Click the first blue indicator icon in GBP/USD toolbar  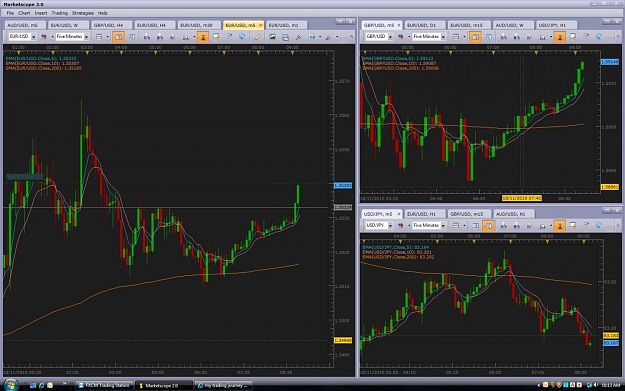pos(503,37)
